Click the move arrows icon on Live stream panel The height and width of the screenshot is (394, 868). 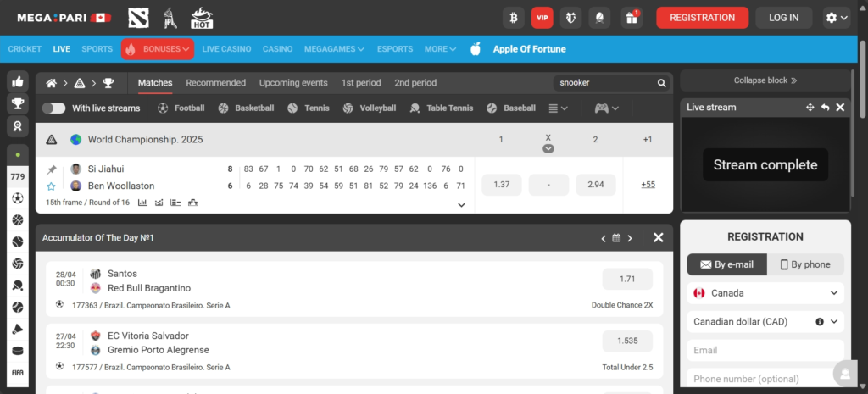point(810,108)
